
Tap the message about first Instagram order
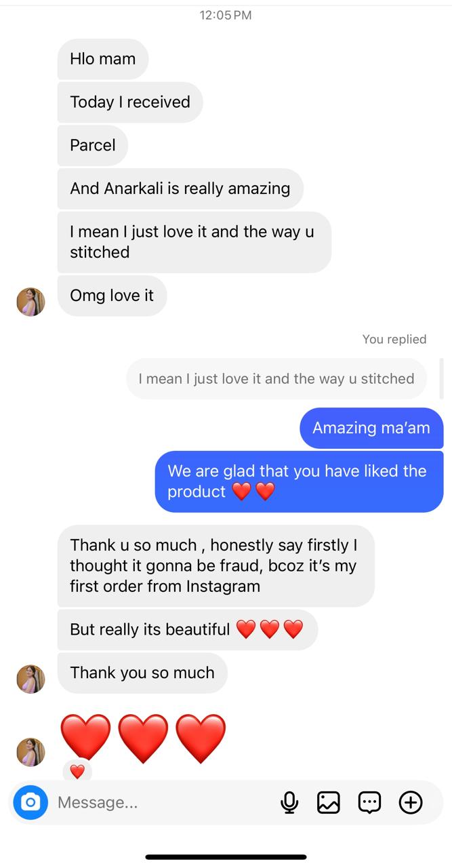coord(215,566)
